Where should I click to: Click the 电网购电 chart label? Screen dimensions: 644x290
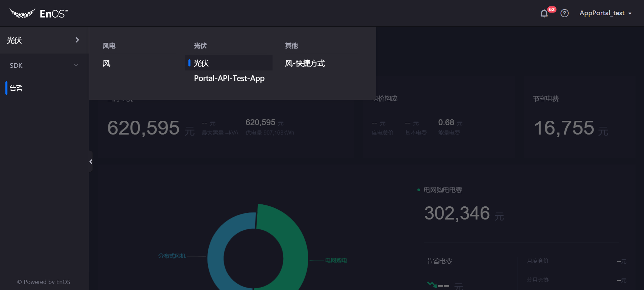pos(336,260)
